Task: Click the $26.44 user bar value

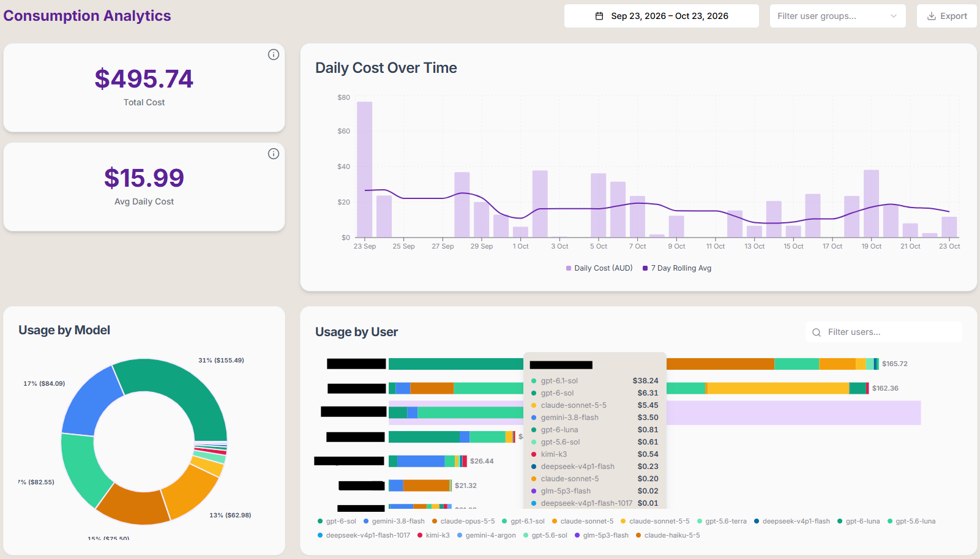Action: tap(482, 461)
